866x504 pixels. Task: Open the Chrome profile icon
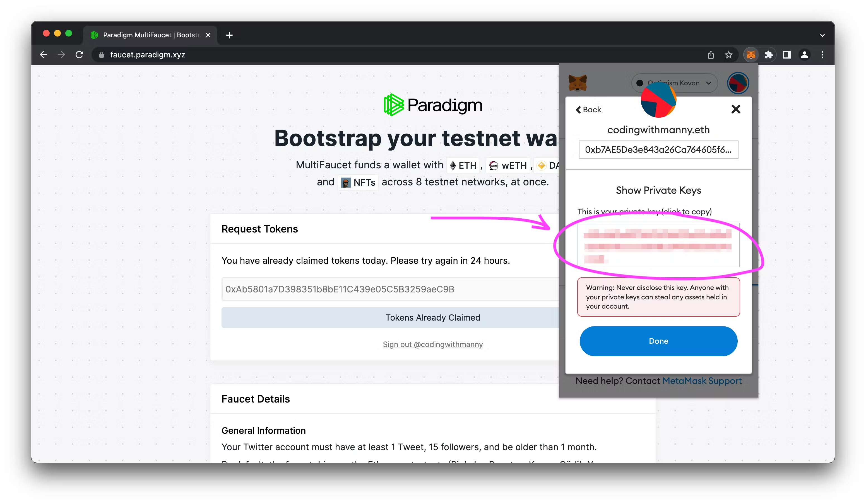[x=805, y=55]
